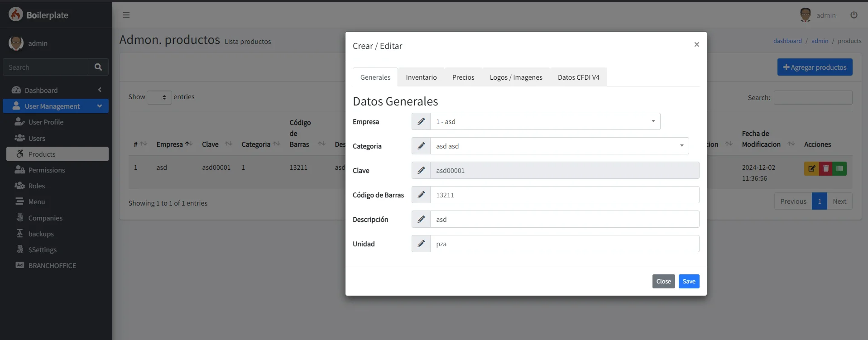Viewport: 868px width, 340px height.
Task: Click the green action icon in row
Action: 839,168
